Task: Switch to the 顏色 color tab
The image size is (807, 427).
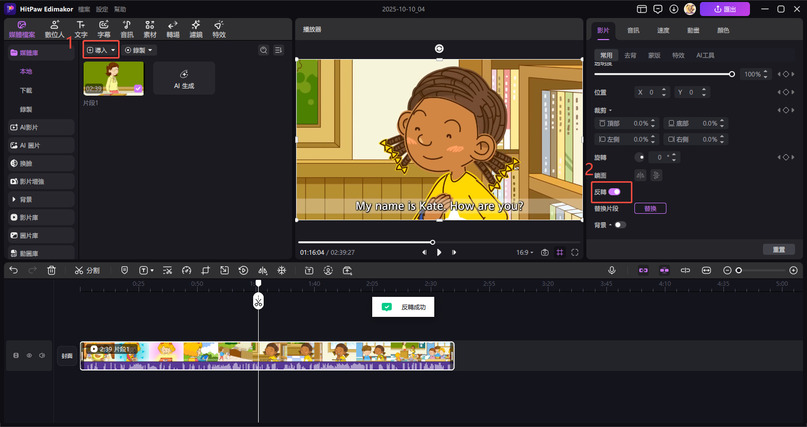Action: 723,30
